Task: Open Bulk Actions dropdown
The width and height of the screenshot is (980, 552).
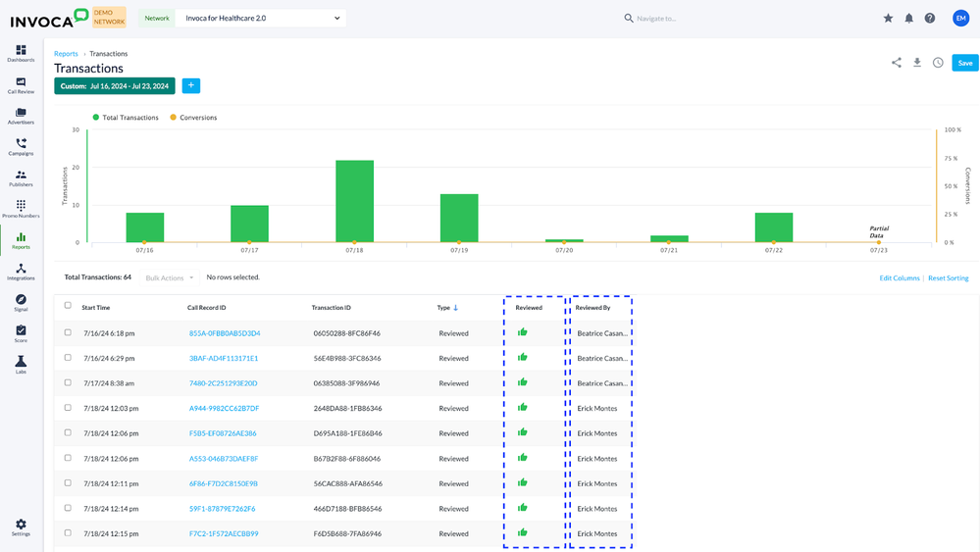Action: [170, 277]
